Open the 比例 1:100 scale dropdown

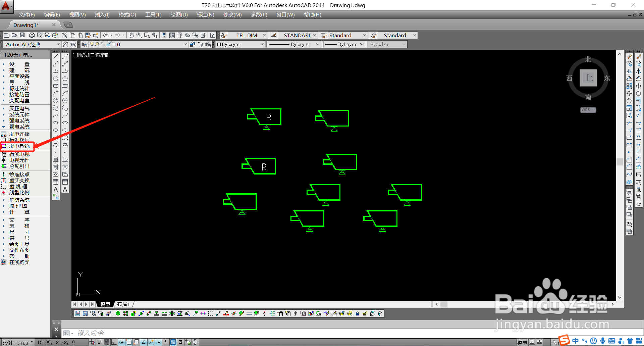click(x=18, y=343)
